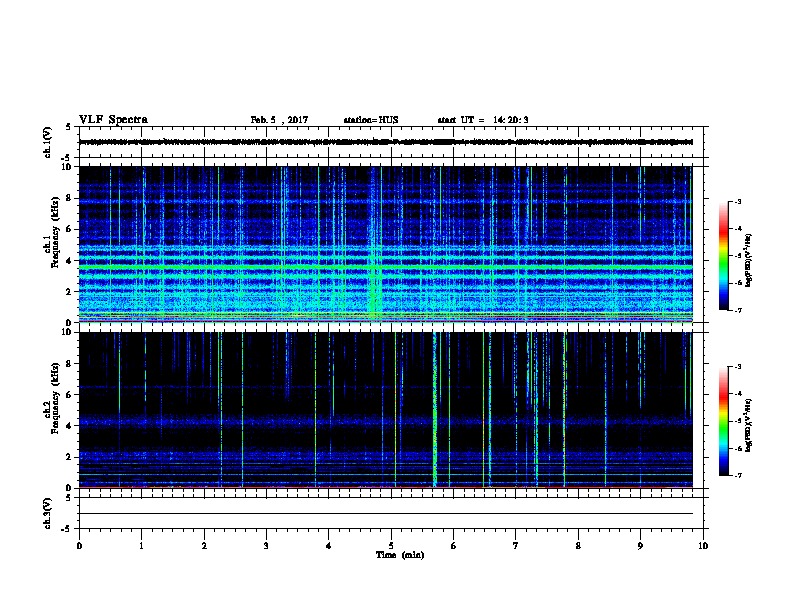
Task: Click tick label "7" on the Time axis
Action: pos(516,546)
